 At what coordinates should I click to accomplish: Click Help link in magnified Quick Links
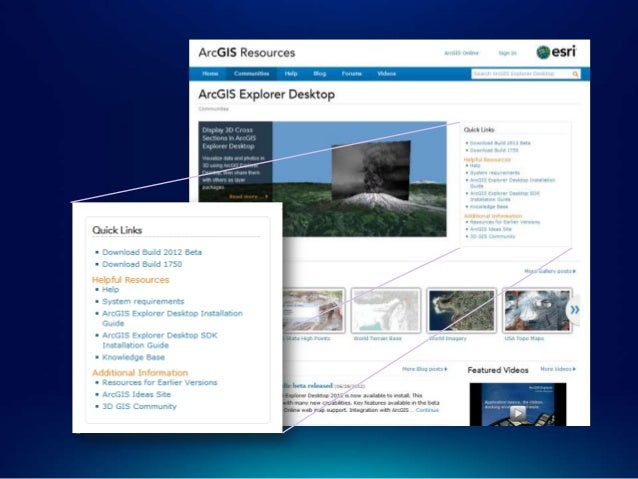(x=111, y=289)
